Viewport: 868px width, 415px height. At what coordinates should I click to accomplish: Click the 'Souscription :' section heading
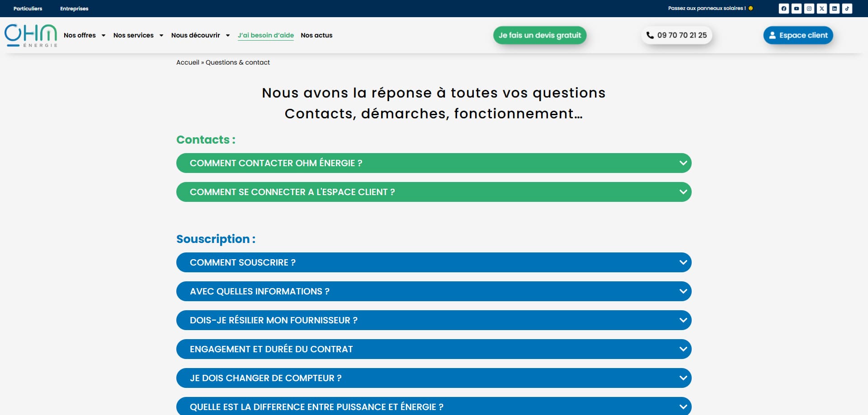216,239
